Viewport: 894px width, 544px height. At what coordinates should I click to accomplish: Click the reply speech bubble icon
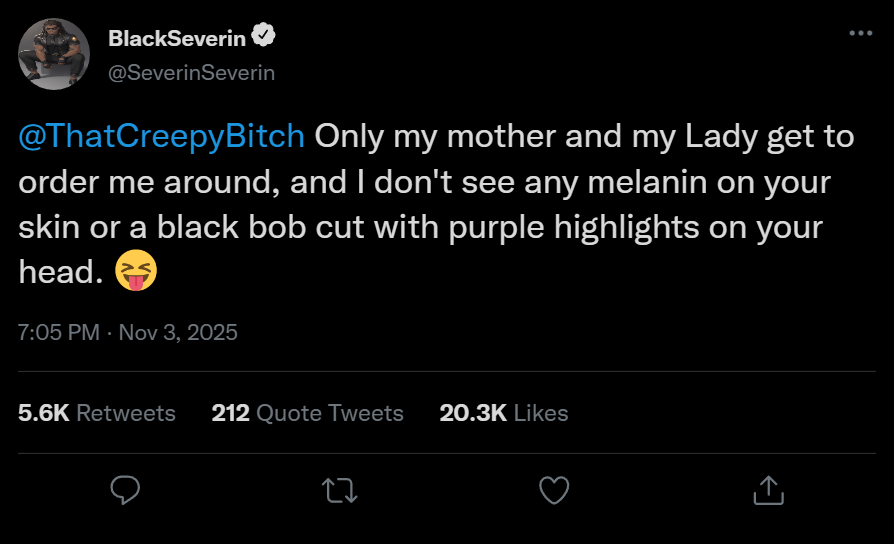tap(125, 489)
